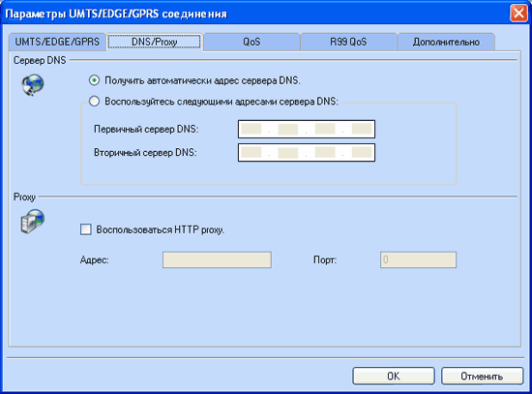532x394 pixels.
Task: Enable the HTTP proxy checkbox
Action: click(86, 229)
